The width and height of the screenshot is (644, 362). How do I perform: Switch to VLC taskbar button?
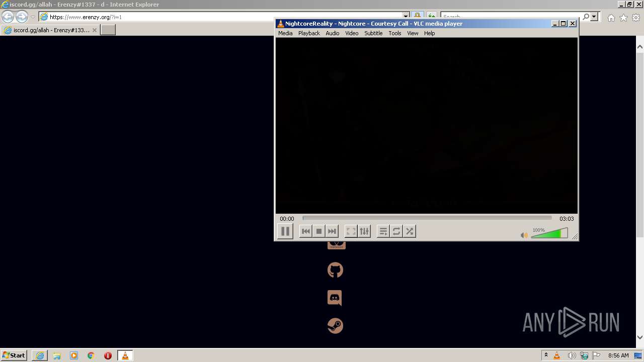click(125, 355)
